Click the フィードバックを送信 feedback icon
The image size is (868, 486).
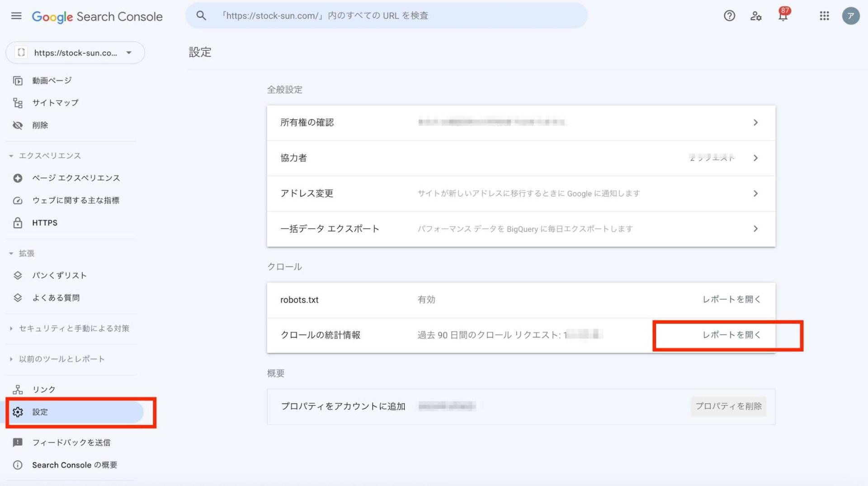point(18,442)
